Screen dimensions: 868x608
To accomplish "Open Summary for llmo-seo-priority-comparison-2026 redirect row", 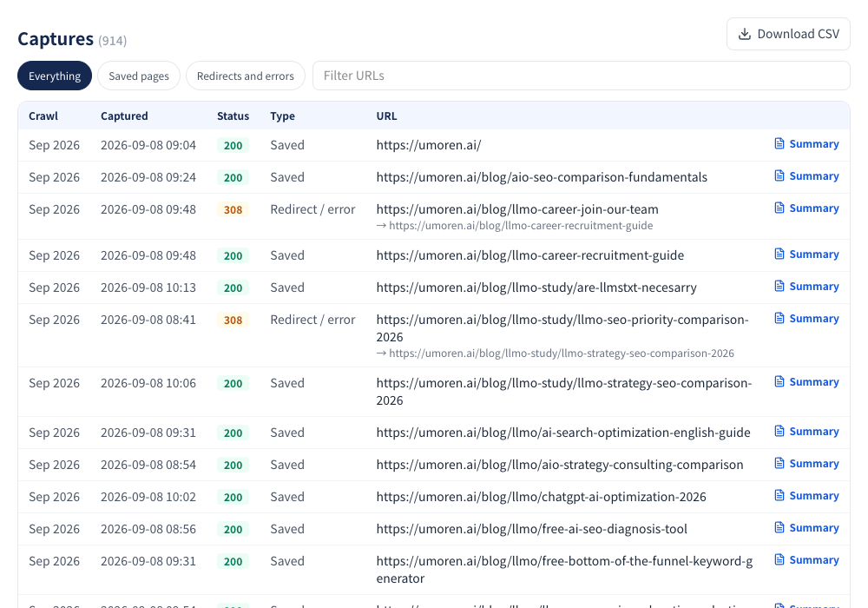I will [806, 319].
